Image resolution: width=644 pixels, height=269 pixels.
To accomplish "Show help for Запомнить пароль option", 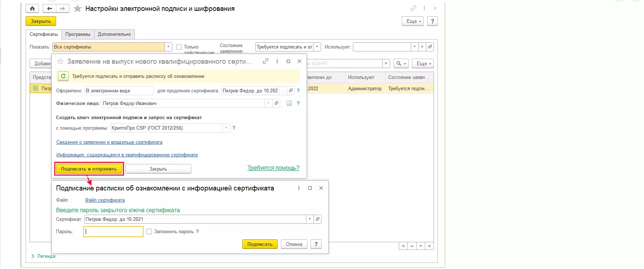I will point(197,231).
